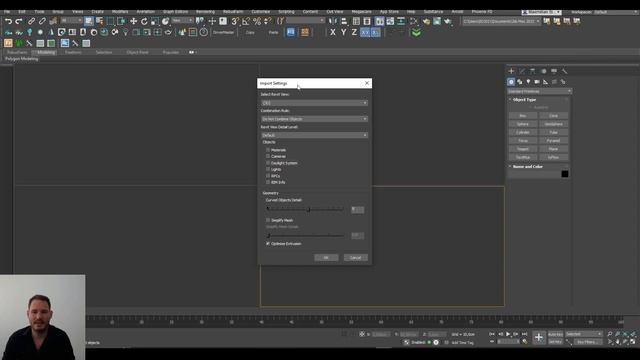The image size is (640, 360).
Task: Untick the Optimize Extrusion checkbox
Action: (268, 244)
